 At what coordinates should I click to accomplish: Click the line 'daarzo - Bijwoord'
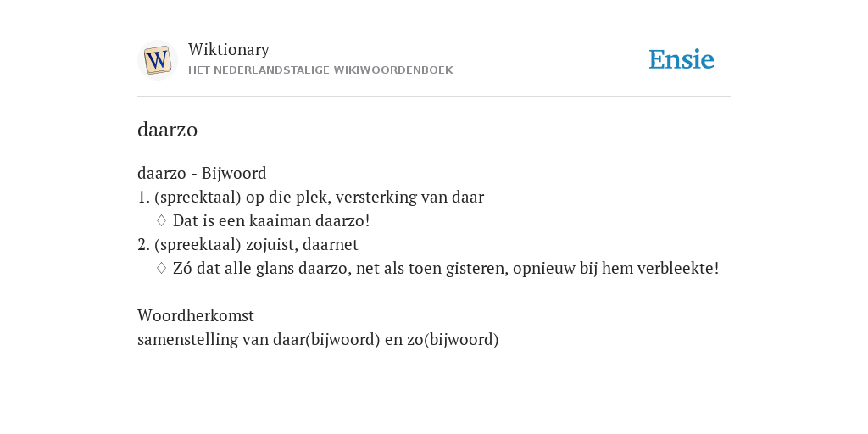pos(202,173)
